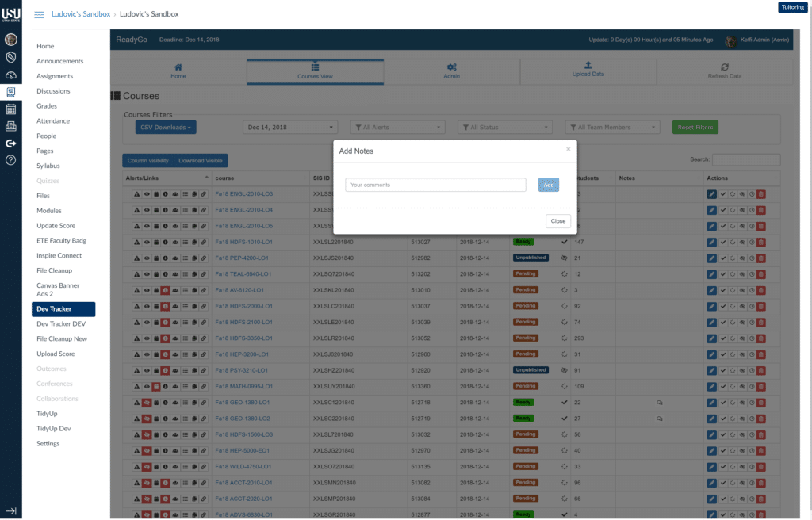This screenshot has height=520, width=812.
Task: Toggle unpublish eye-slash icon in PEP-4200-LO1 actions
Action: pyautogui.click(x=742, y=258)
